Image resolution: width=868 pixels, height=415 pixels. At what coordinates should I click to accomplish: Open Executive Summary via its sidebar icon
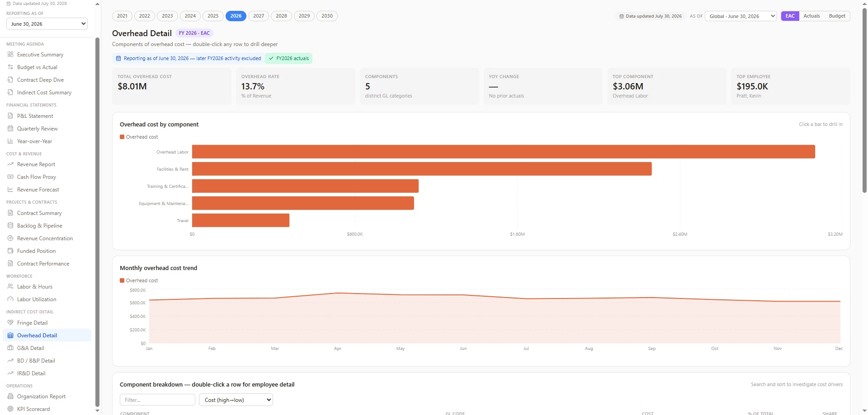10,54
